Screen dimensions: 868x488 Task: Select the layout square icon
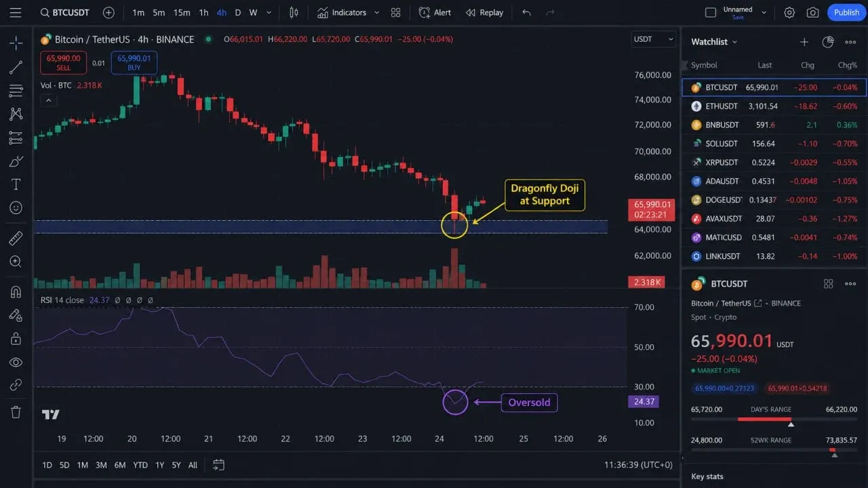click(x=711, y=12)
